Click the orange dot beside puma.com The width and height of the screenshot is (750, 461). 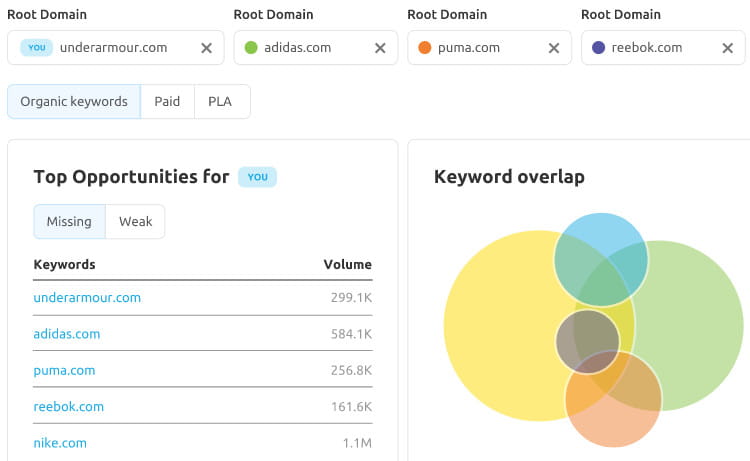pos(425,47)
